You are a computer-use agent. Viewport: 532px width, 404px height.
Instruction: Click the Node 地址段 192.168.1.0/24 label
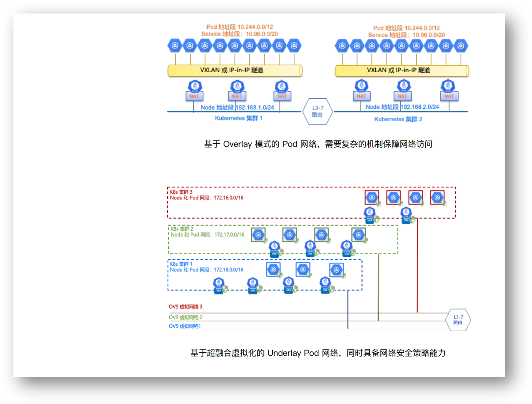(x=237, y=107)
